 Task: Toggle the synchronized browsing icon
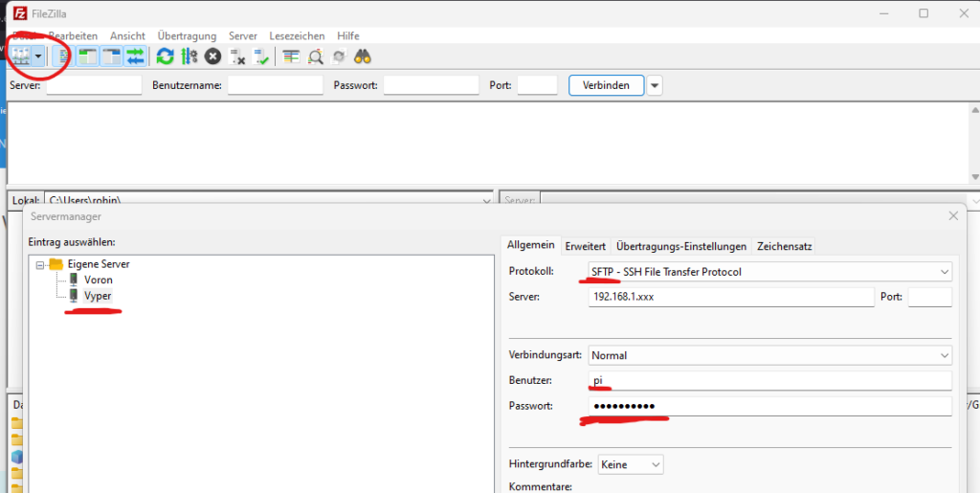point(339,56)
